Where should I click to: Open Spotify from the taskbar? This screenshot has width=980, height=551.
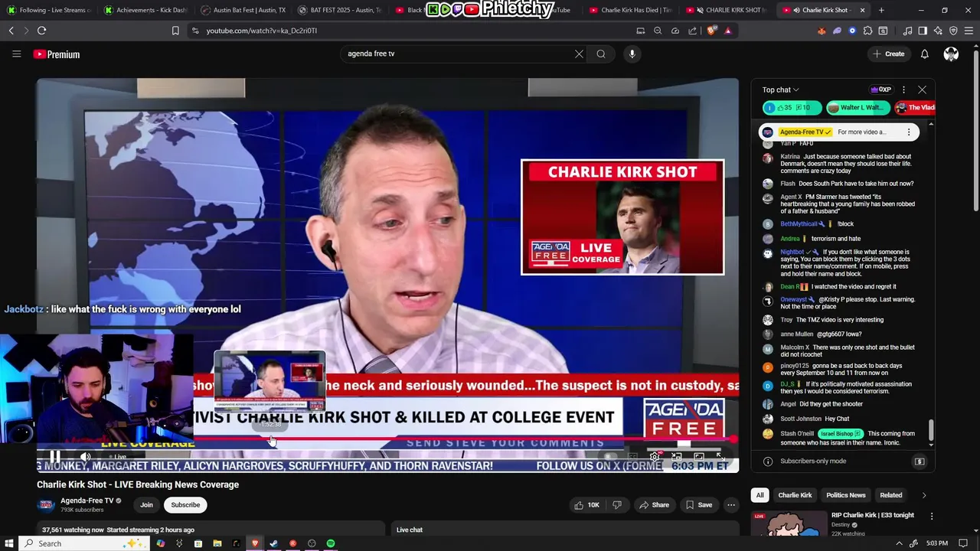(x=331, y=543)
